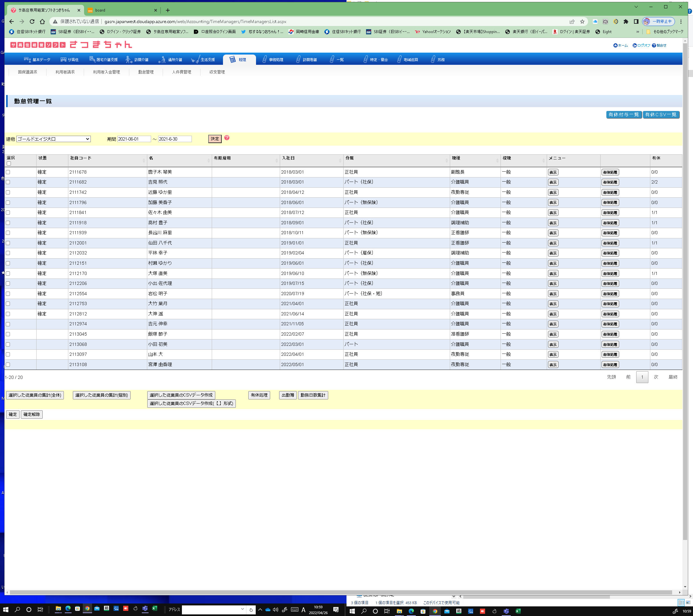Open the 勤怠管理 submenu item
This screenshot has height=616, width=693.
tap(146, 72)
